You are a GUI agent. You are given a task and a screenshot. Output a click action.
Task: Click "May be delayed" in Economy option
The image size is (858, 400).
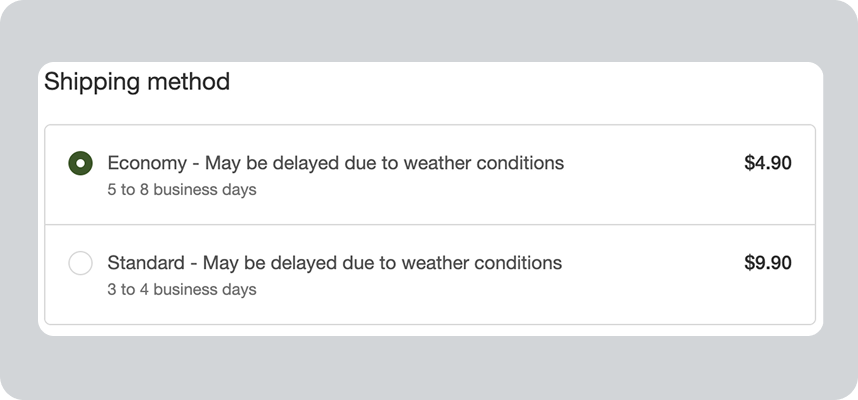click(x=265, y=163)
